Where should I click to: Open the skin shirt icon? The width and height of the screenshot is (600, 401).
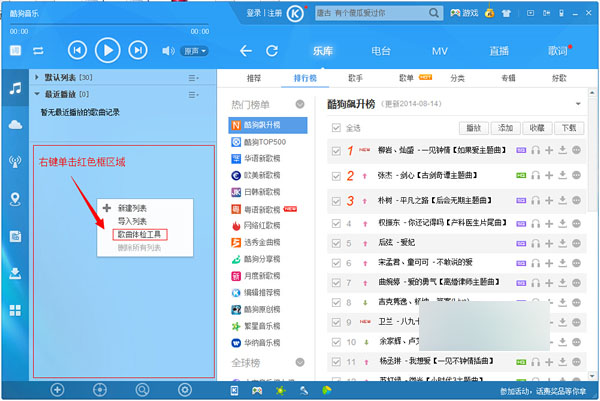506,13
